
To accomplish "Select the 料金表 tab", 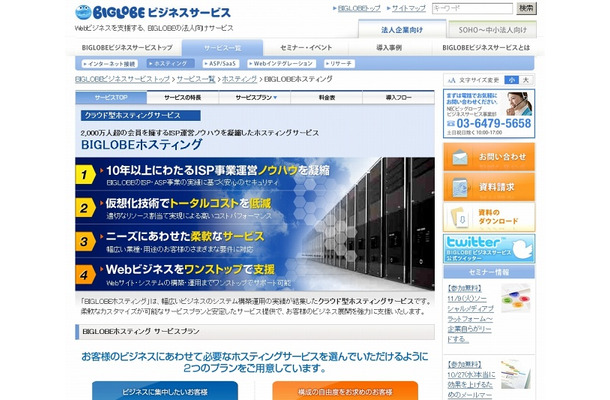I will (327, 98).
